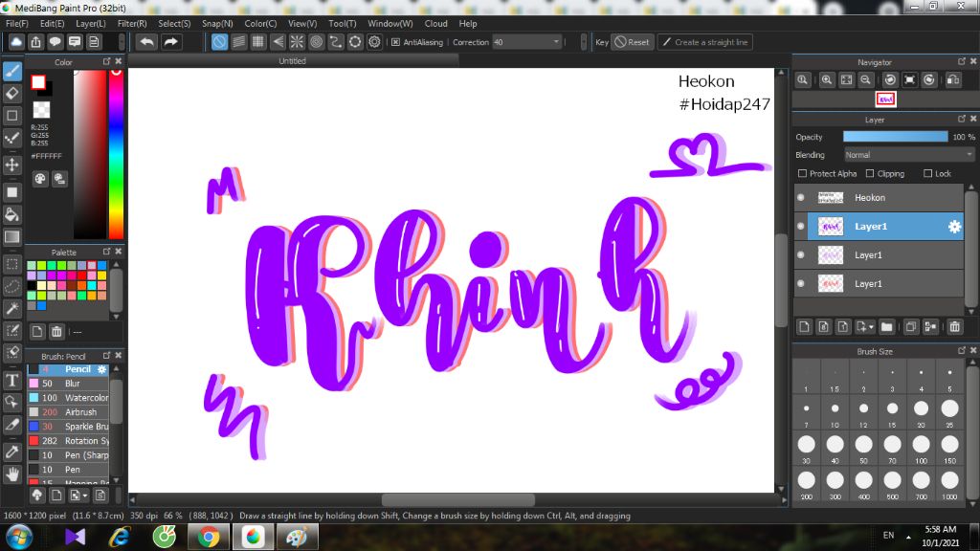
Task: Click the cloud icon in toolbar
Action: coord(16,42)
